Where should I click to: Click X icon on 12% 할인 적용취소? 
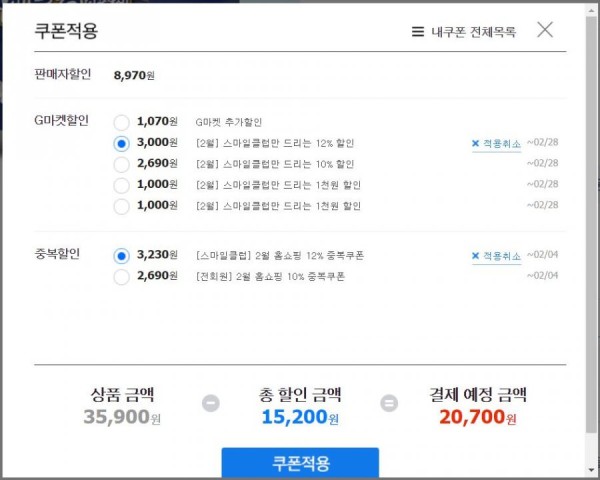click(x=475, y=143)
